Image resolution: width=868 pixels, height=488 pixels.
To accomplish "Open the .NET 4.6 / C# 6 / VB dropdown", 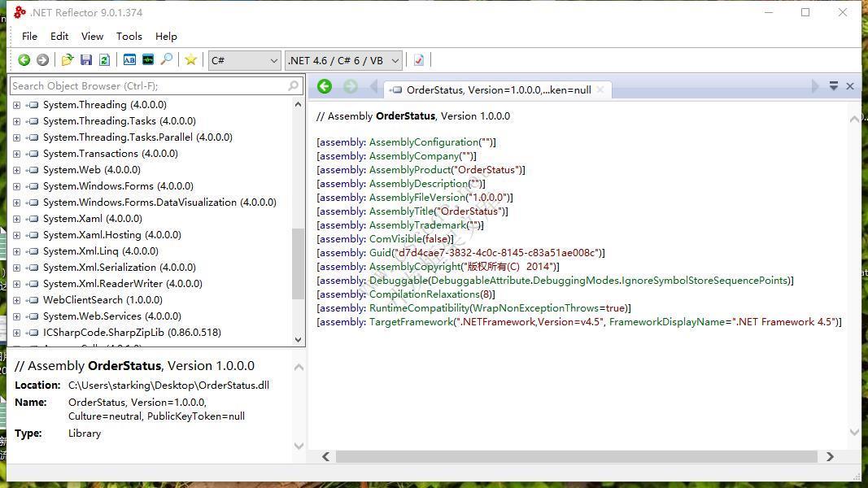I will tap(343, 60).
